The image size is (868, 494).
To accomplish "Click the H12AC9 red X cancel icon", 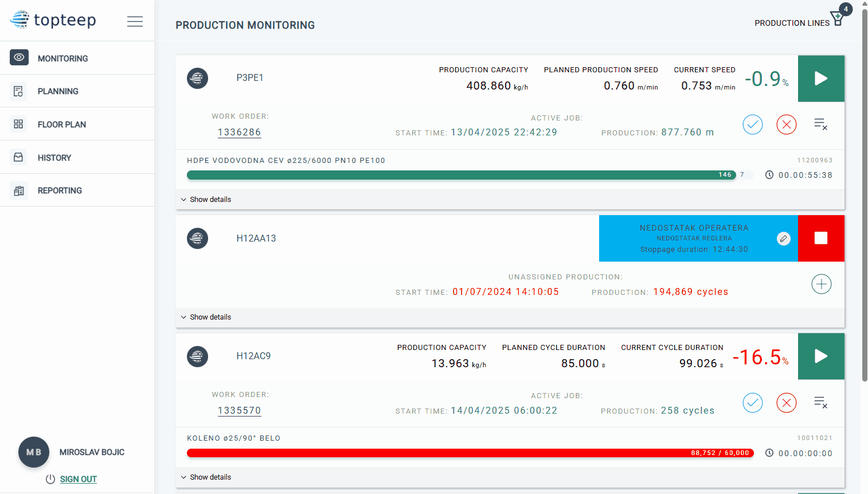I will (786, 403).
